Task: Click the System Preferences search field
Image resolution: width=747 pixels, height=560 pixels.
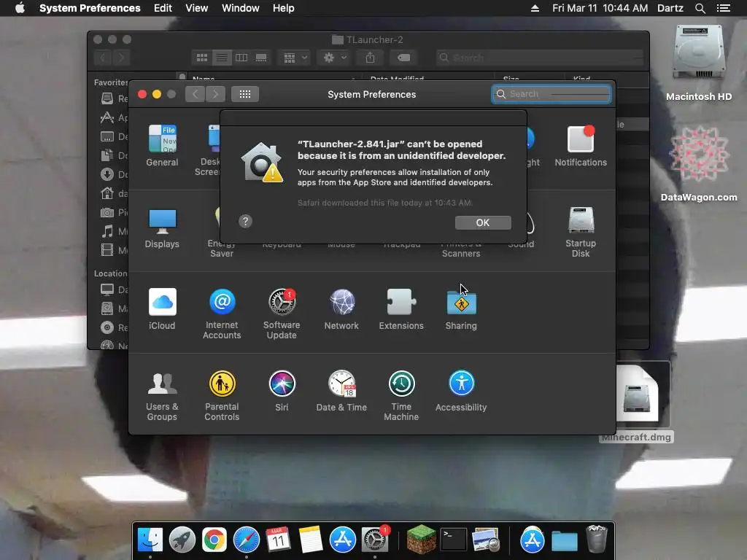Action: click(551, 94)
